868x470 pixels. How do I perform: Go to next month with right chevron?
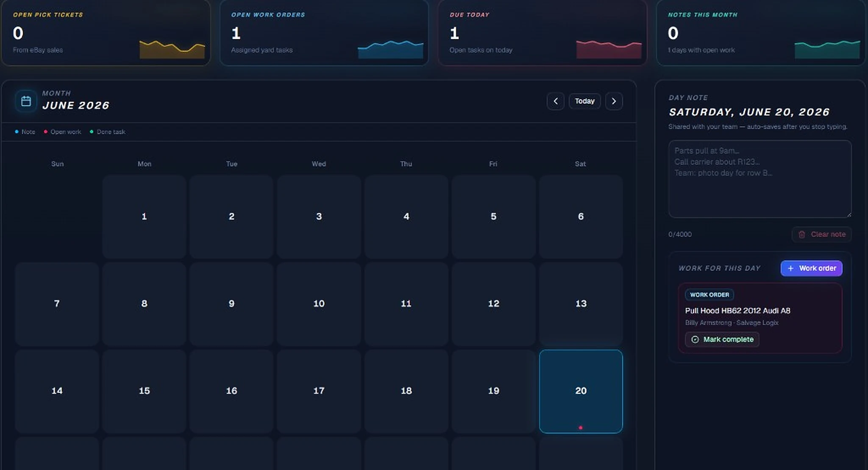614,101
